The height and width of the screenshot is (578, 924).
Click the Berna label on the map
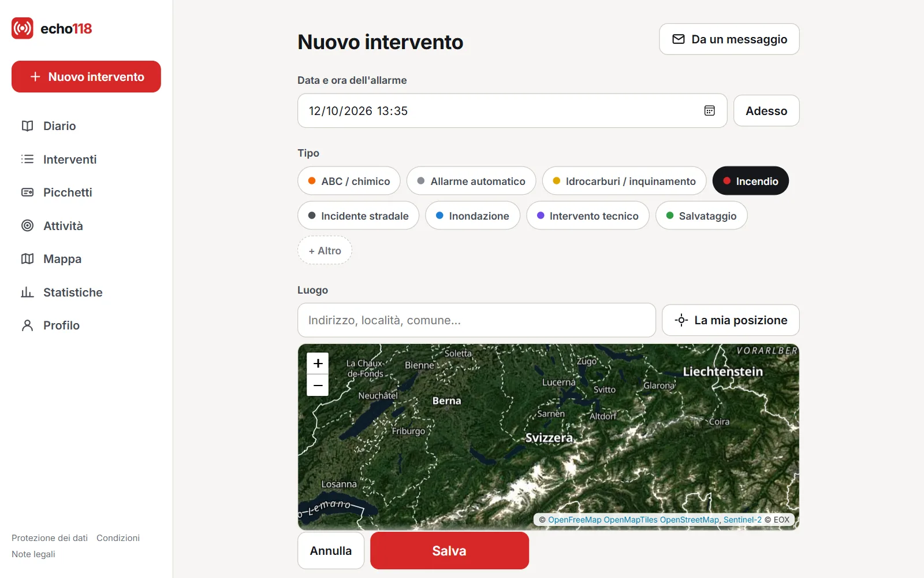click(x=447, y=401)
